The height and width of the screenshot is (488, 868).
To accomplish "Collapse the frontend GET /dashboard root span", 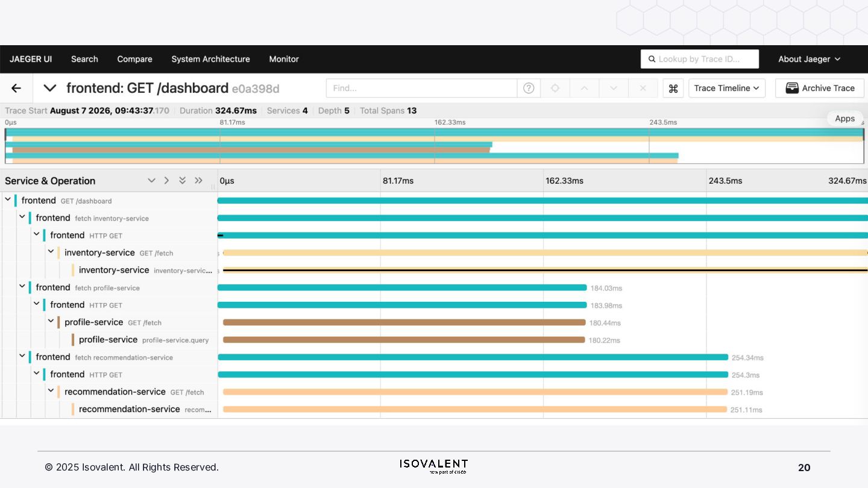I will (7, 199).
